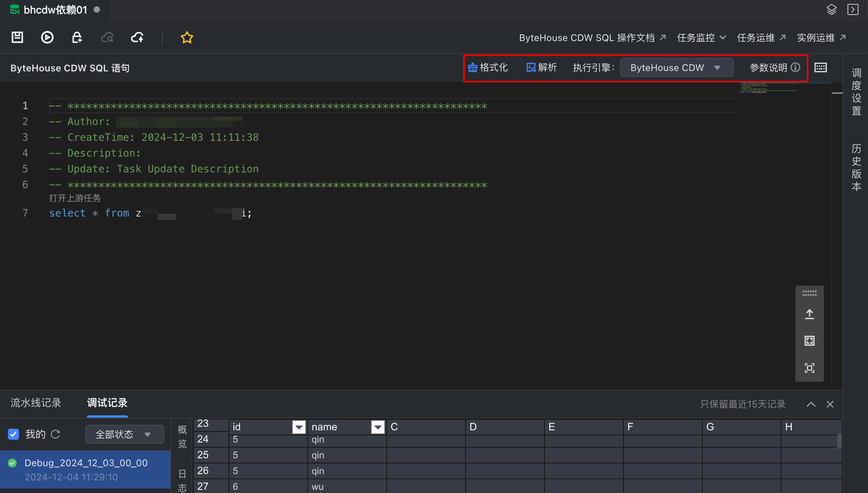Image resolution: width=868 pixels, height=493 pixels.
Task: Click the 打开上游任务 code lens link
Action: coord(75,198)
